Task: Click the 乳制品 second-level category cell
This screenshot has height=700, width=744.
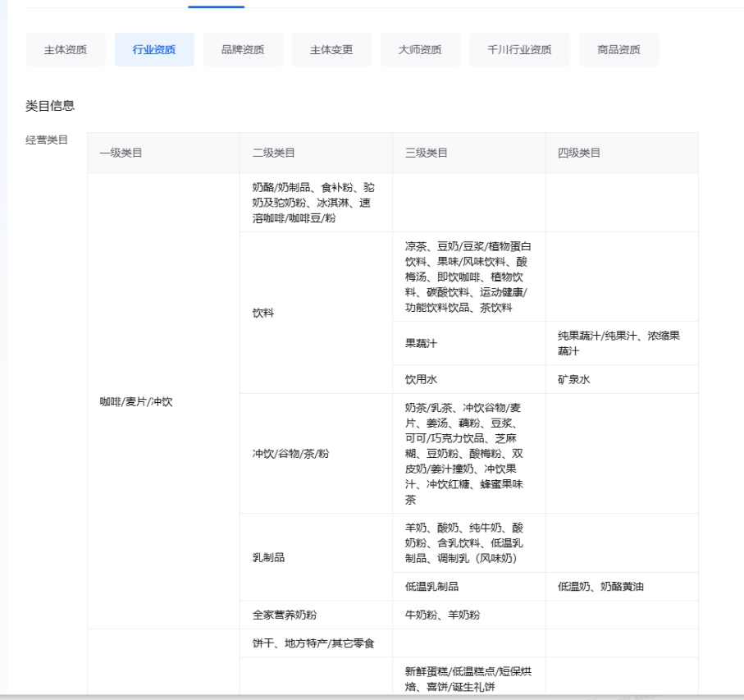Action: (268, 557)
